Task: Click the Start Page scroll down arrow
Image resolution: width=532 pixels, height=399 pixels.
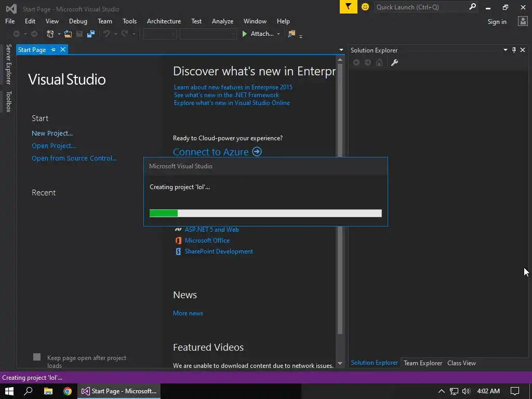Action: tap(340, 363)
